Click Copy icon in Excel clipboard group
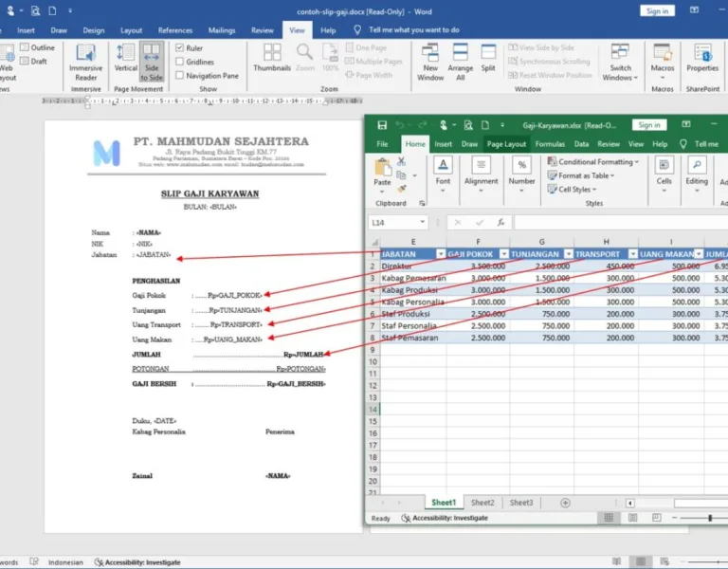 [402, 175]
